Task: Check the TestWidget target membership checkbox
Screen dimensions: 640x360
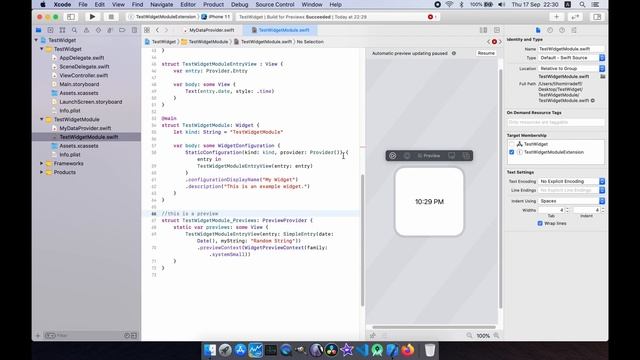Action: (x=511, y=144)
